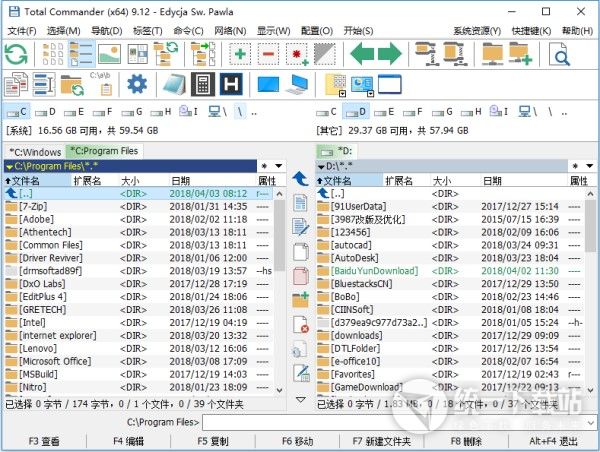Click select group plus icon
This screenshot has height=452, width=600.
coord(240,54)
